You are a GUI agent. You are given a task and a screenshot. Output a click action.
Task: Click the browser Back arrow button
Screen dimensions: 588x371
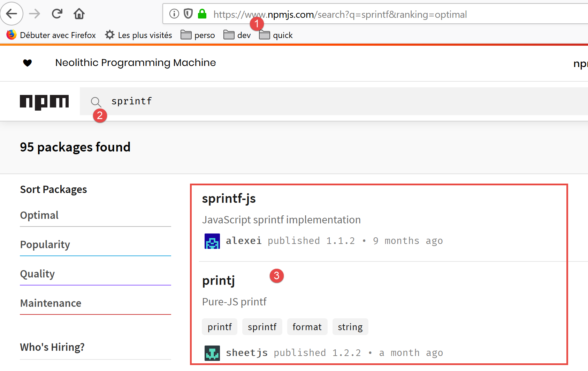coord(12,14)
